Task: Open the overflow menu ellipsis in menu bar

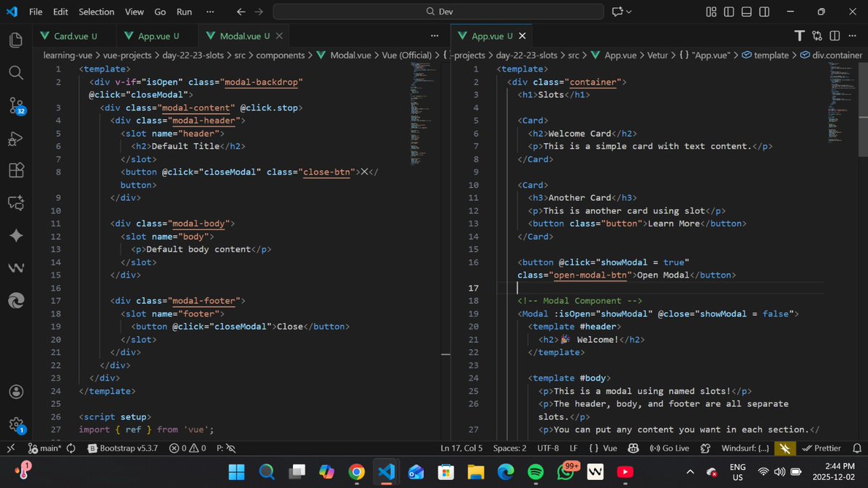Action: (210, 12)
